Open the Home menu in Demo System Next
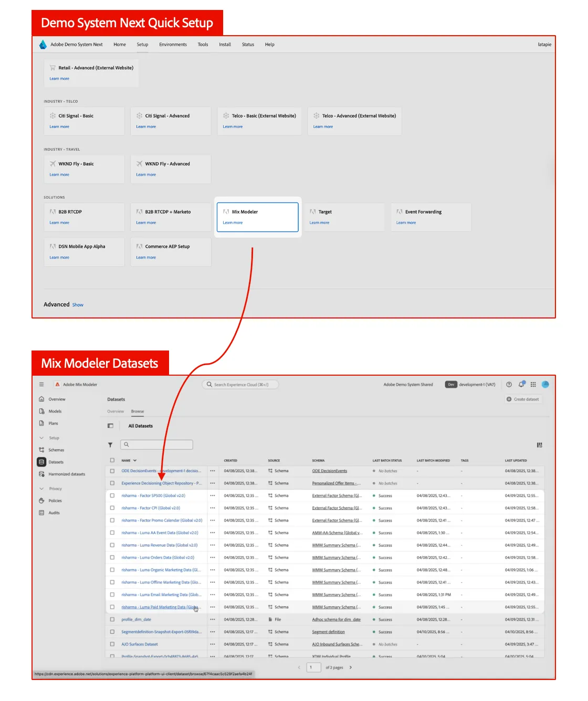The width and height of the screenshot is (588, 701). pos(120,45)
